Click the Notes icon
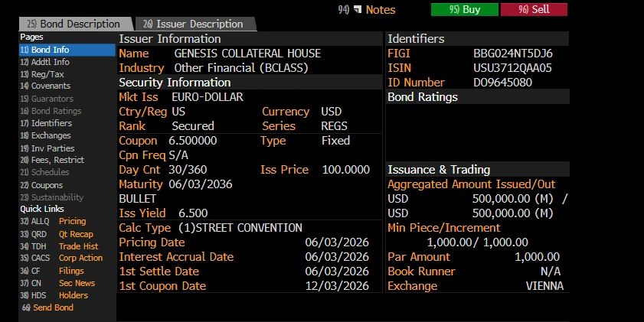 (x=358, y=9)
